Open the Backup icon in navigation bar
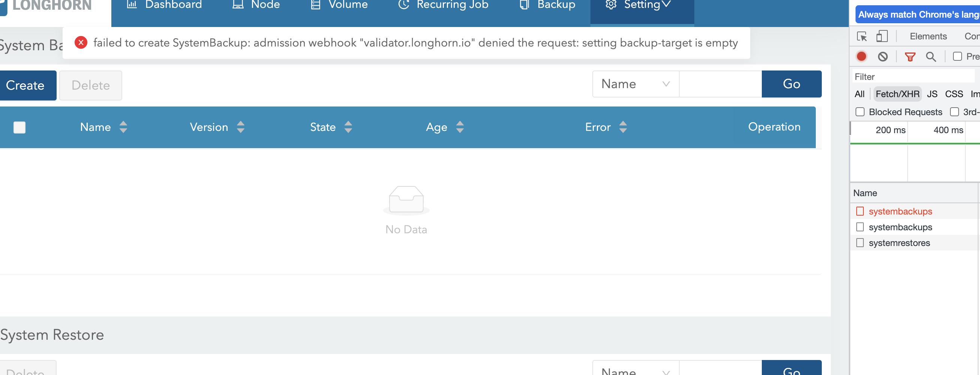The width and height of the screenshot is (980, 375). pos(524,4)
